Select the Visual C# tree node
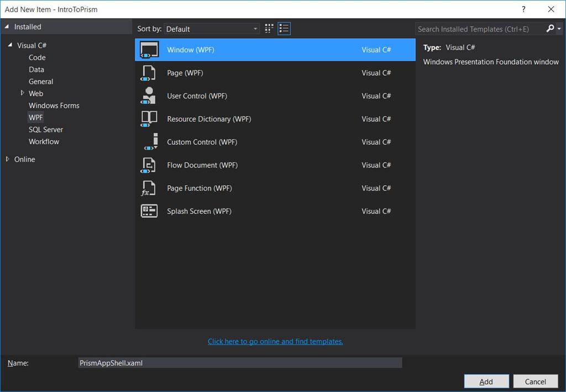Image resolution: width=566 pixels, height=392 pixels. tap(32, 45)
